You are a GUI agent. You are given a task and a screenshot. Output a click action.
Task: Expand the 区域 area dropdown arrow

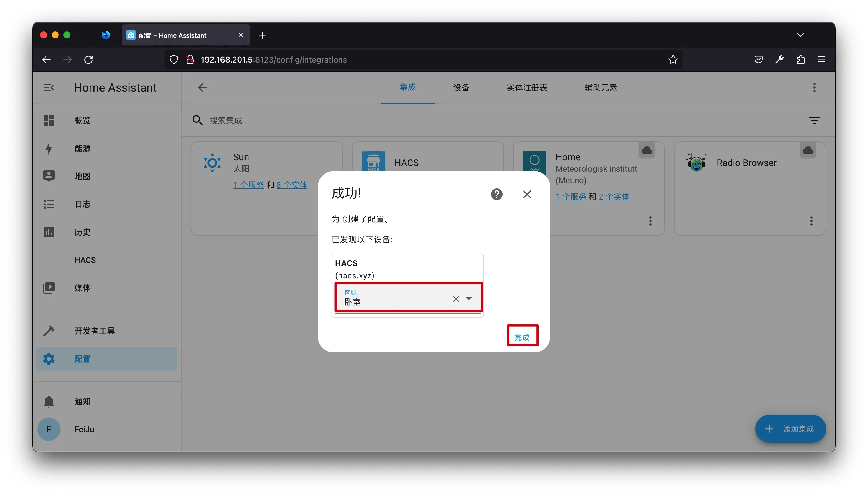469,298
